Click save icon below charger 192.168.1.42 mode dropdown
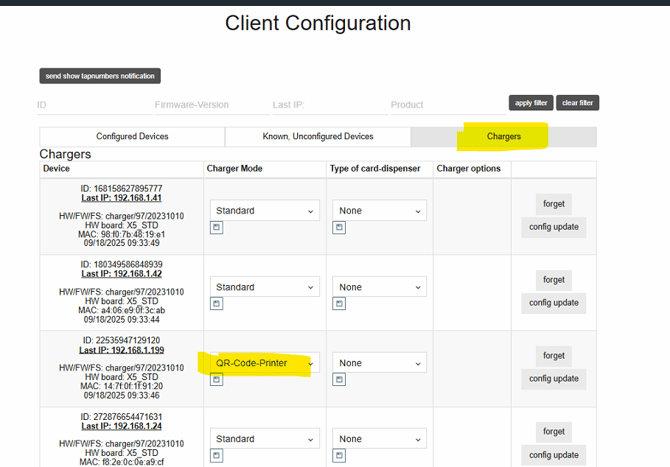 [x=216, y=304]
